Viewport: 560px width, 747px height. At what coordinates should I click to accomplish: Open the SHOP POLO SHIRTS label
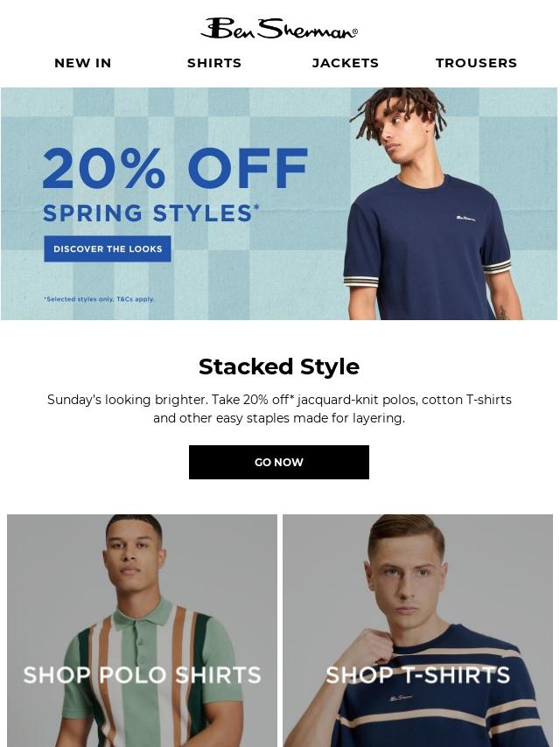(x=142, y=675)
